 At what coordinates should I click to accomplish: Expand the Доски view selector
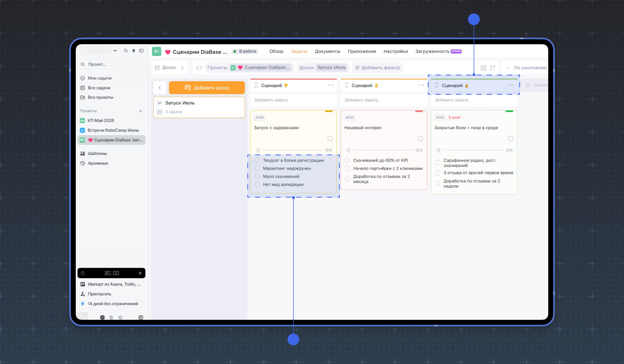point(170,68)
